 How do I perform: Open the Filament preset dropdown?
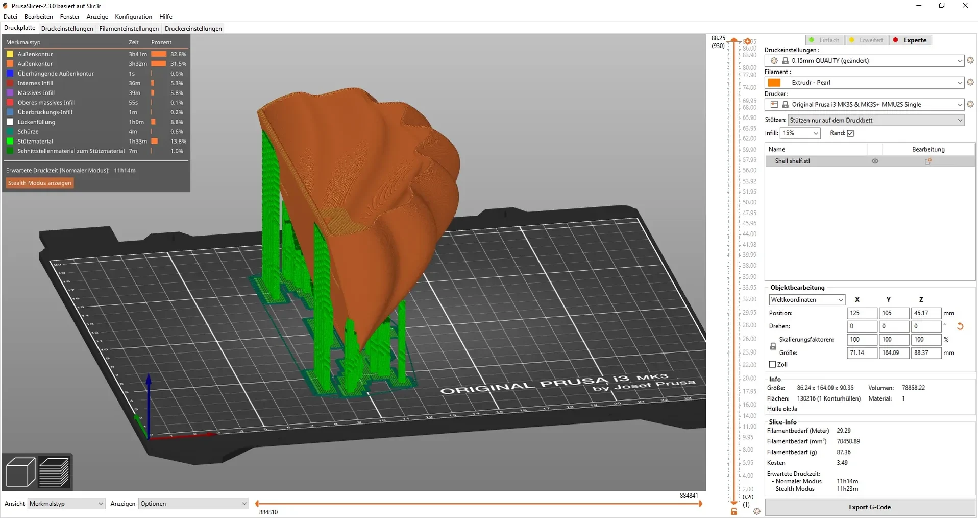click(865, 83)
